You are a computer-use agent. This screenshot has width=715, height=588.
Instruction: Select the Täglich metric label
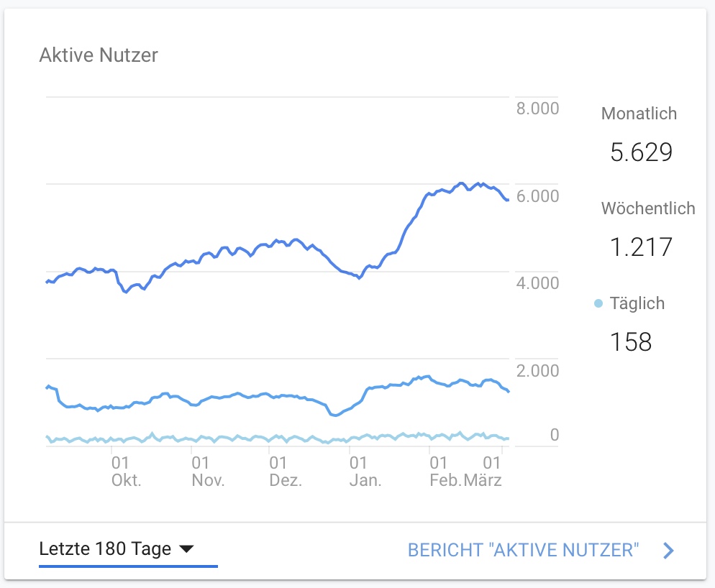[637, 303]
